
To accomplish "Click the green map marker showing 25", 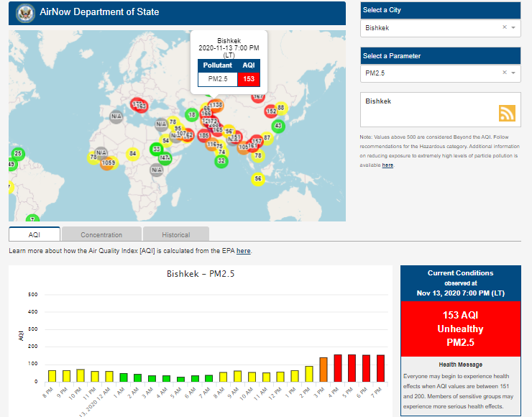I will point(18,153).
